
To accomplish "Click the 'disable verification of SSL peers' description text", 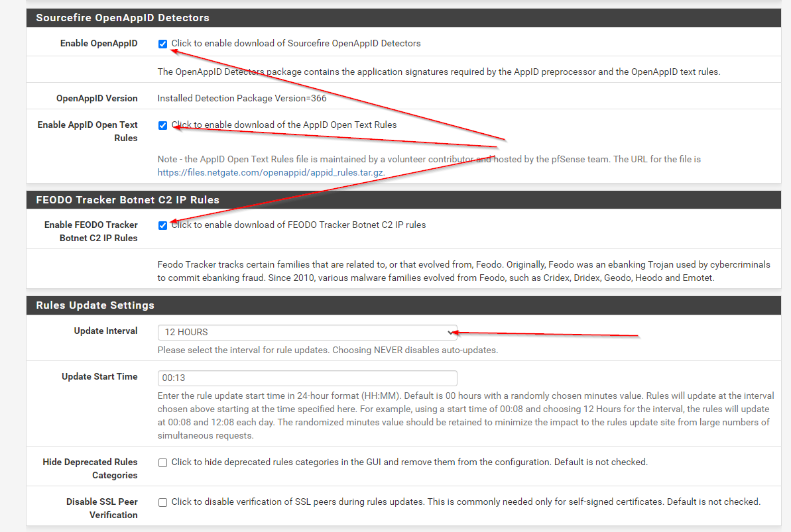I will 465,502.
